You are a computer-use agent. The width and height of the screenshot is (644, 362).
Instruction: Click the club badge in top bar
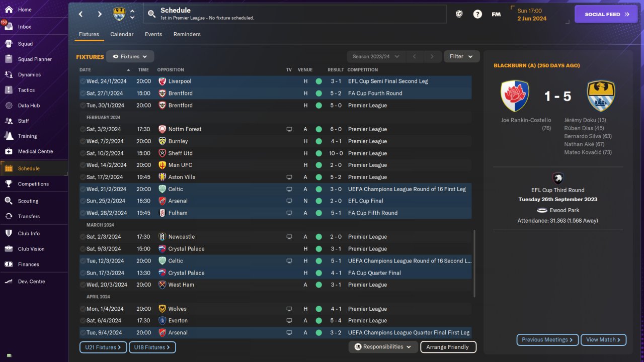(x=119, y=14)
